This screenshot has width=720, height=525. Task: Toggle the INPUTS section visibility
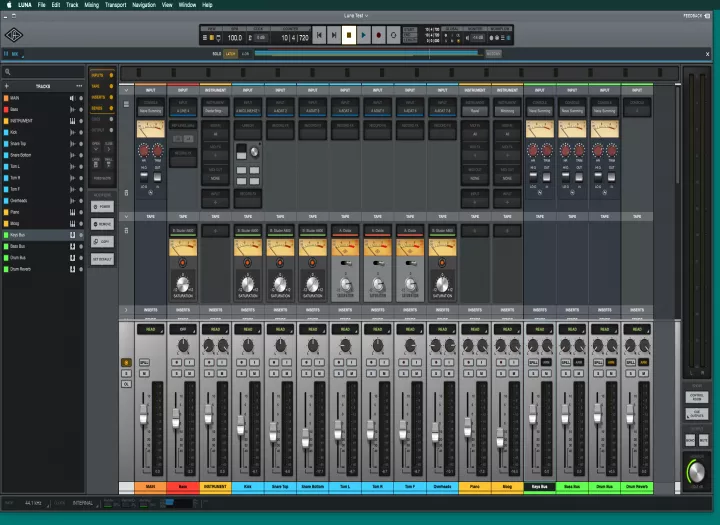click(102, 75)
